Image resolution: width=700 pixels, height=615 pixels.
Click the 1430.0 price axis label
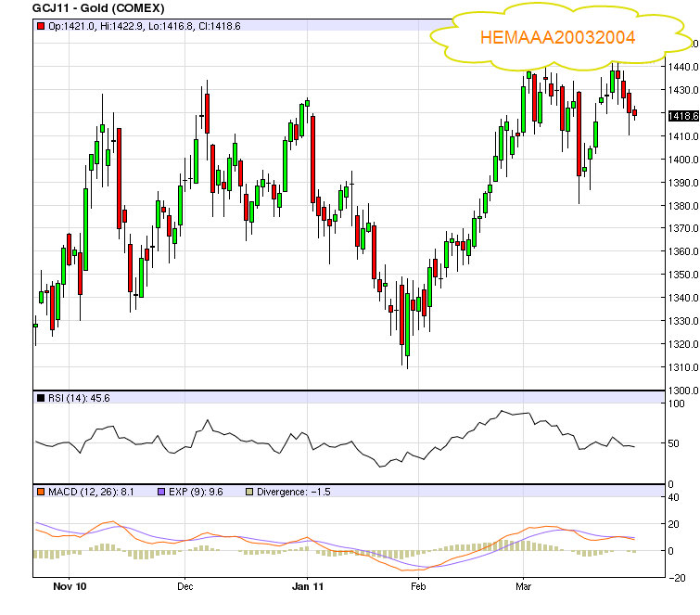683,90
